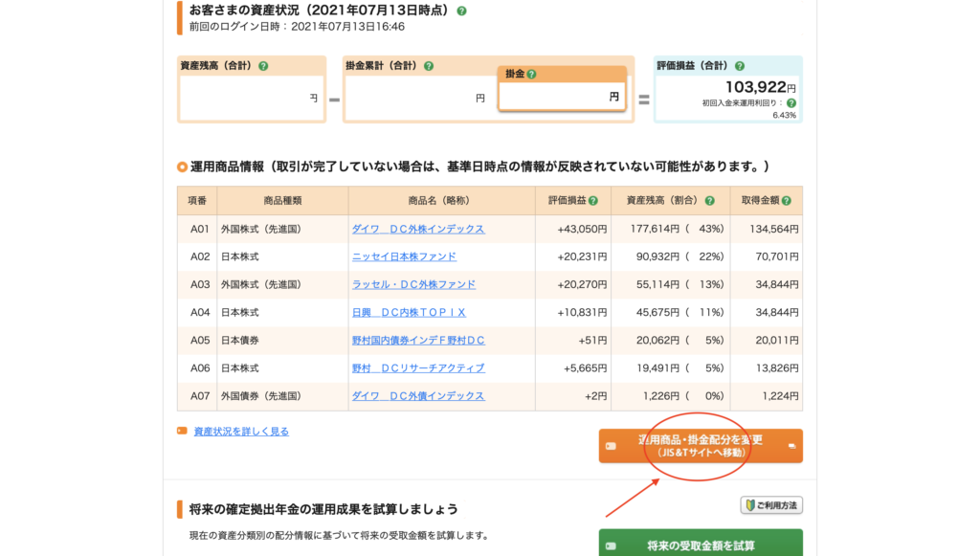Screen dimensions: 980x556
Task: Click help icon in 取得金額 column header
Action: pyautogui.click(x=786, y=201)
